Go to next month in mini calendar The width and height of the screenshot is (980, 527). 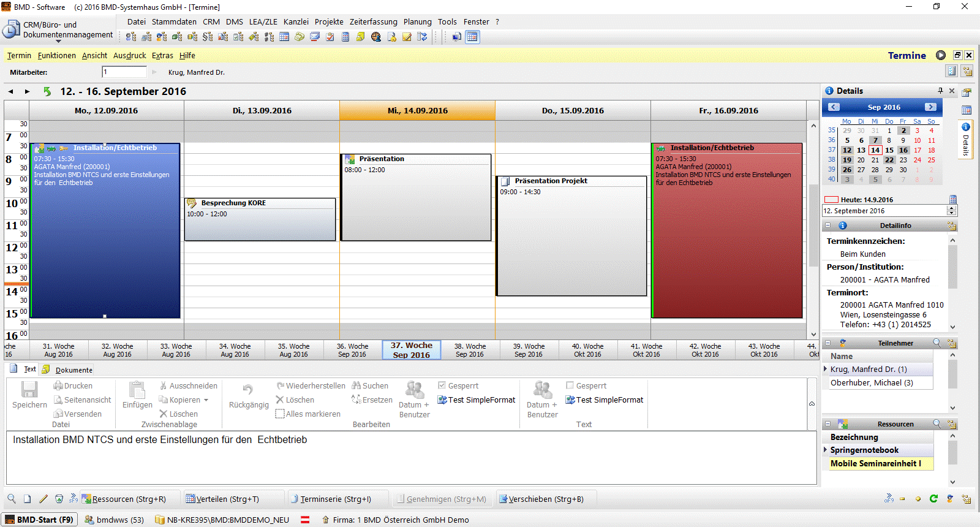[930, 107]
